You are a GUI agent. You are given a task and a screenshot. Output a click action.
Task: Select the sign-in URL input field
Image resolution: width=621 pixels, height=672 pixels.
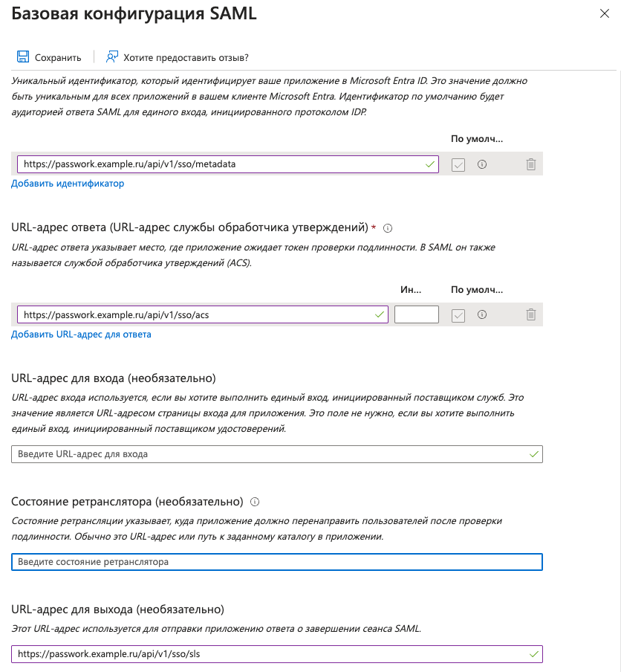(x=275, y=453)
